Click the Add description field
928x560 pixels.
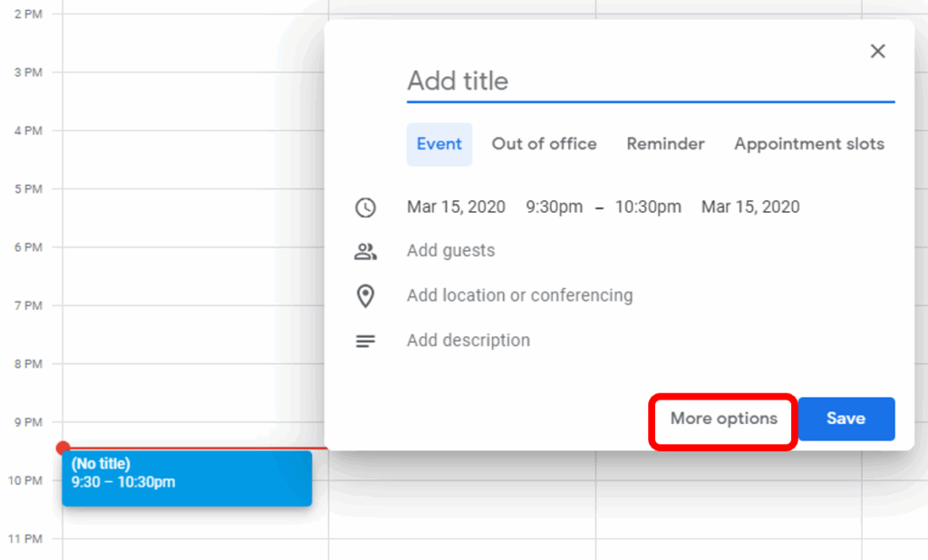click(469, 341)
